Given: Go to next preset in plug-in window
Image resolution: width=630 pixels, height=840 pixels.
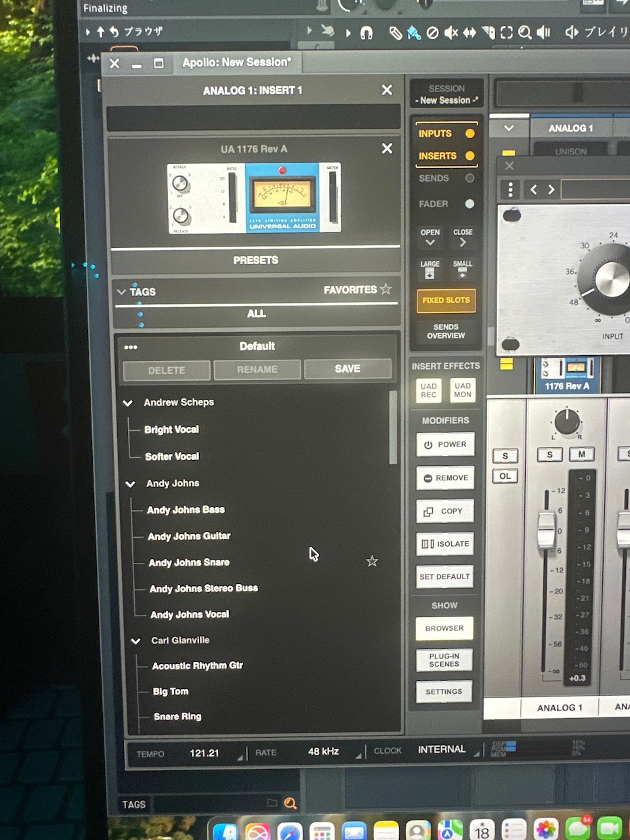Looking at the screenshot, I should tap(551, 190).
